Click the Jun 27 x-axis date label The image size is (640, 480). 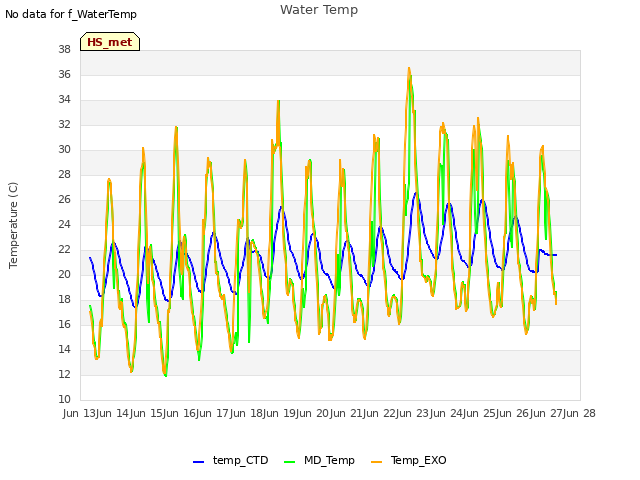point(547,413)
